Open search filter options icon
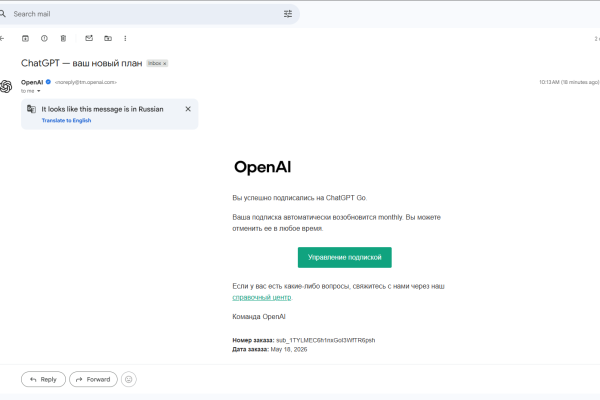600x400 pixels. pos(288,14)
